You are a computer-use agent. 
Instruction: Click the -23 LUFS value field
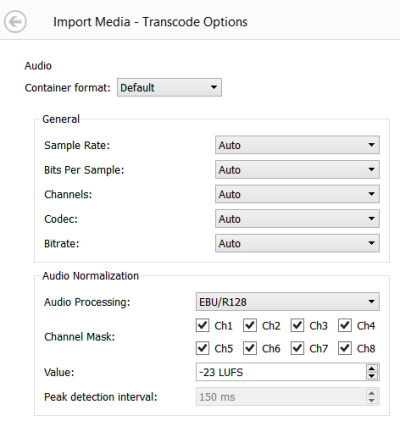tap(281, 372)
